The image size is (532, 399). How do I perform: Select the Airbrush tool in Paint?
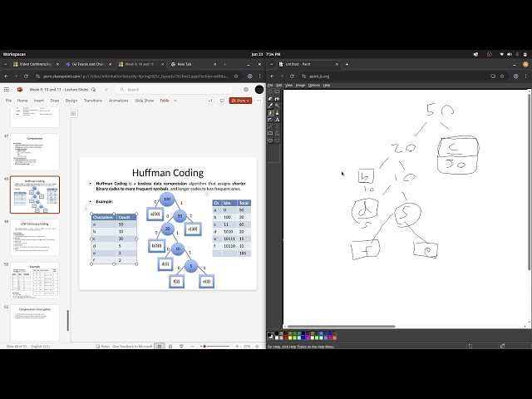270,120
